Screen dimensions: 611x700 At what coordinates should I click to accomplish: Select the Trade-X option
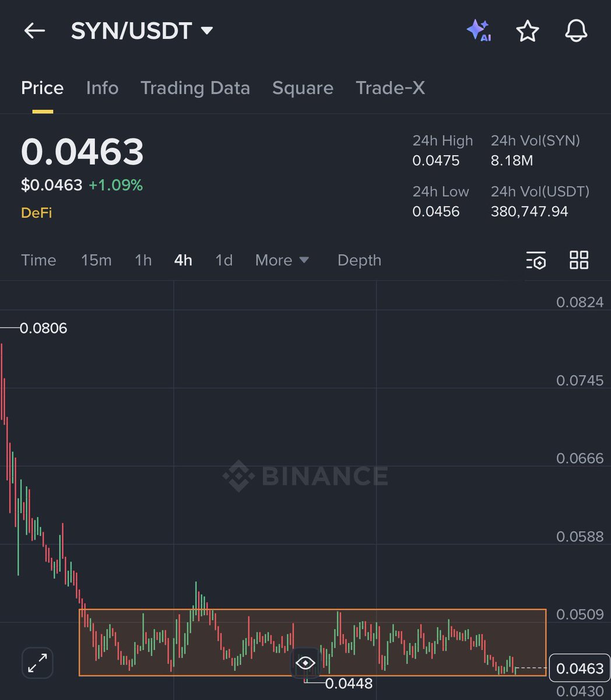[390, 88]
